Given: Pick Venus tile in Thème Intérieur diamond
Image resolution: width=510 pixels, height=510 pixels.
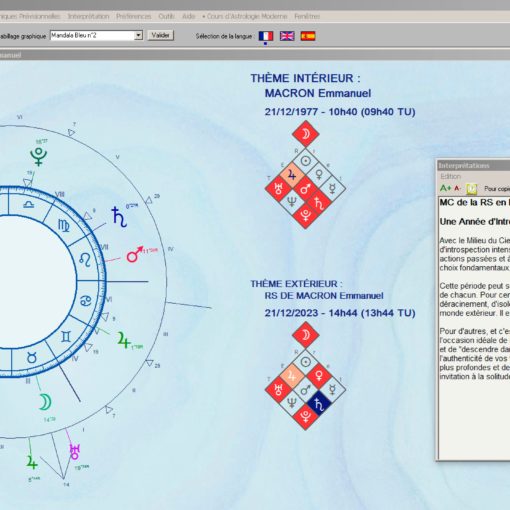Looking at the screenshot, I should [319, 175].
